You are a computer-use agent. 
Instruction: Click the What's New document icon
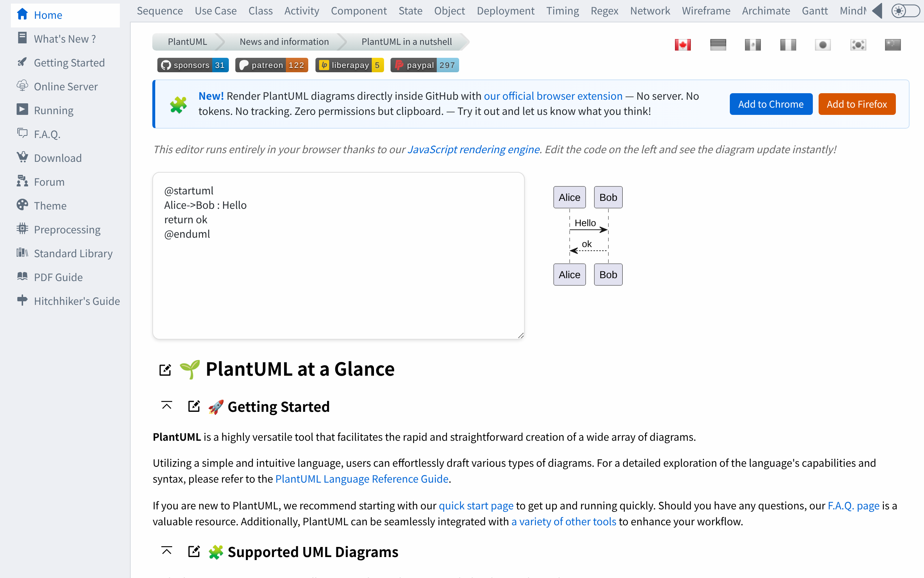pos(22,38)
